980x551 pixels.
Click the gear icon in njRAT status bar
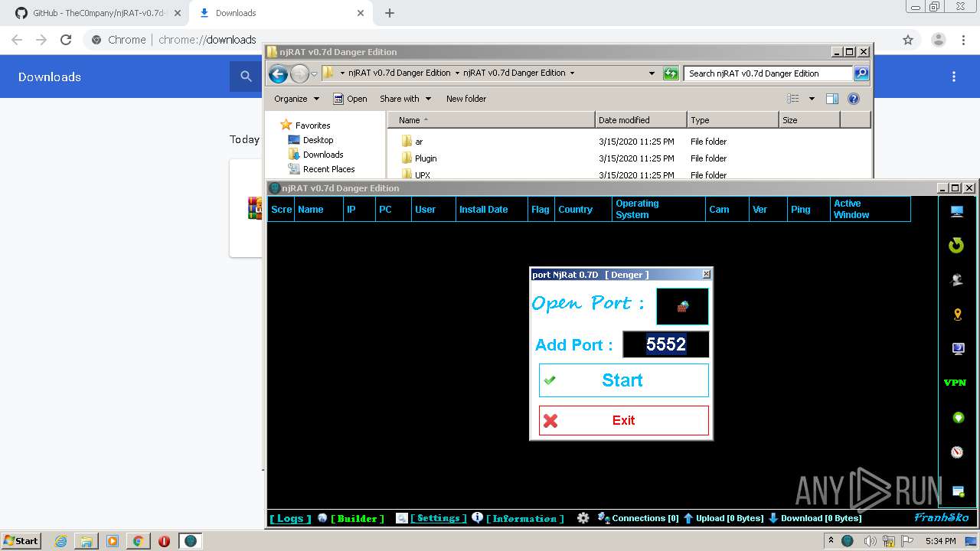coord(583,518)
